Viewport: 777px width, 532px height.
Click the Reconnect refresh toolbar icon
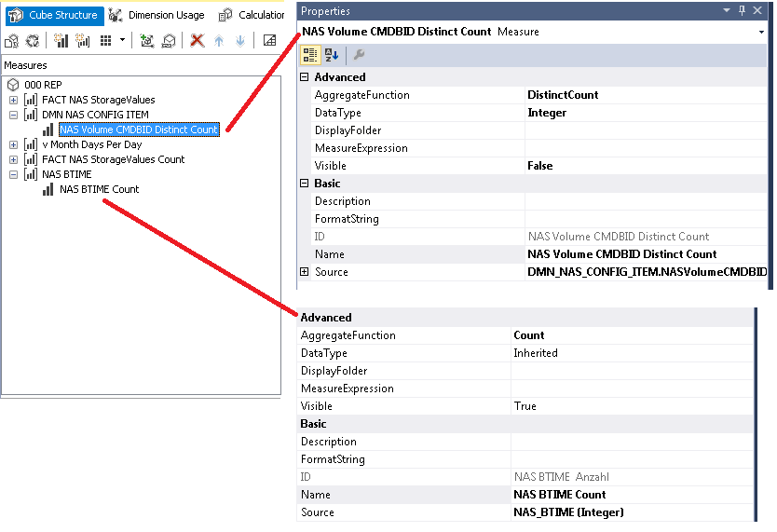click(x=33, y=41)
